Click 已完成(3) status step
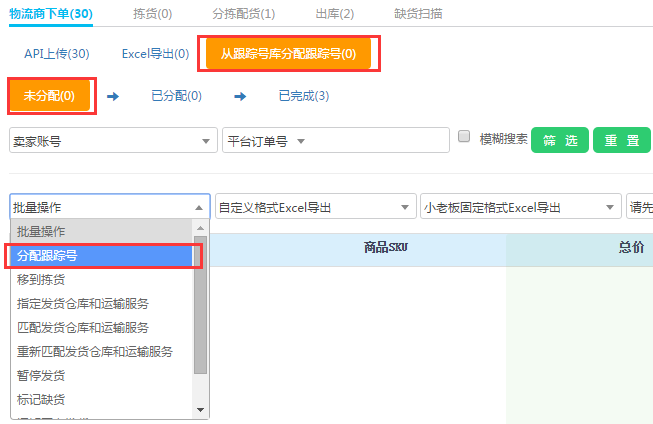This screenshot has height=424, width=653. click(304, 96)
